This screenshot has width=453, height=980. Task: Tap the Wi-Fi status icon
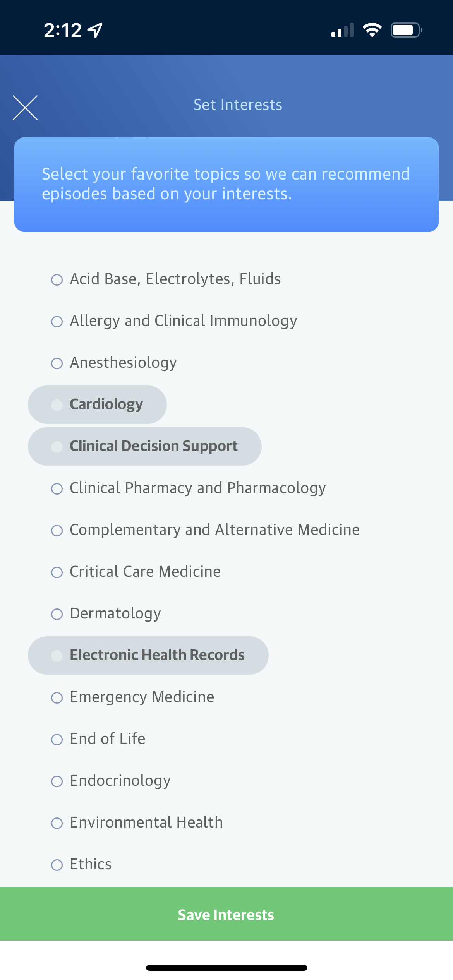click(x=372, y=30)
